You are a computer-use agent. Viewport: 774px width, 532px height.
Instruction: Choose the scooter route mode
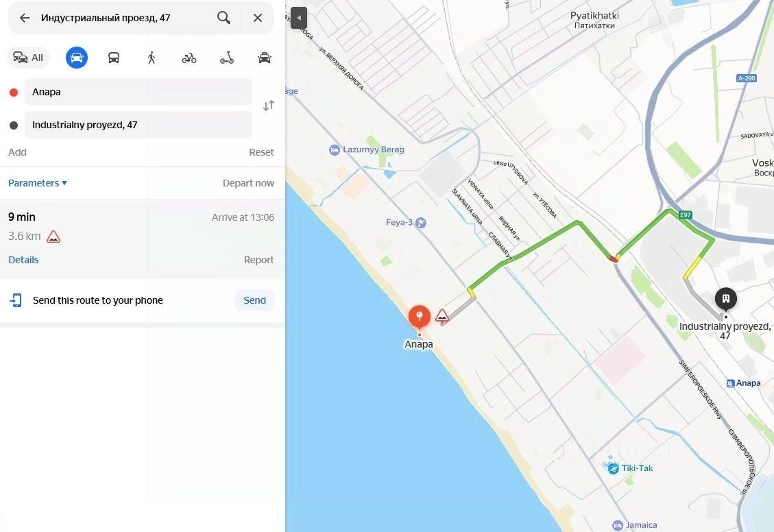click(226, 58)
